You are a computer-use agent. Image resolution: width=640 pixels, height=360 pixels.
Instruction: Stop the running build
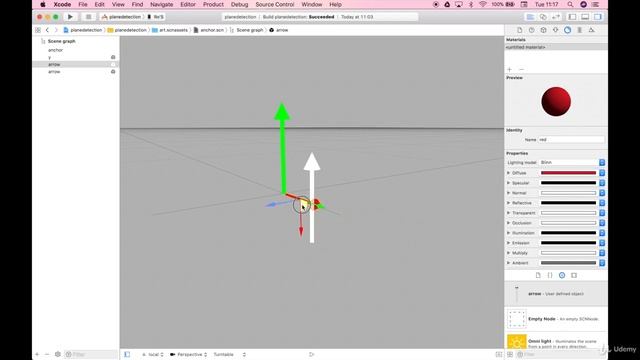pyautogui.click(x=88, y=17)
